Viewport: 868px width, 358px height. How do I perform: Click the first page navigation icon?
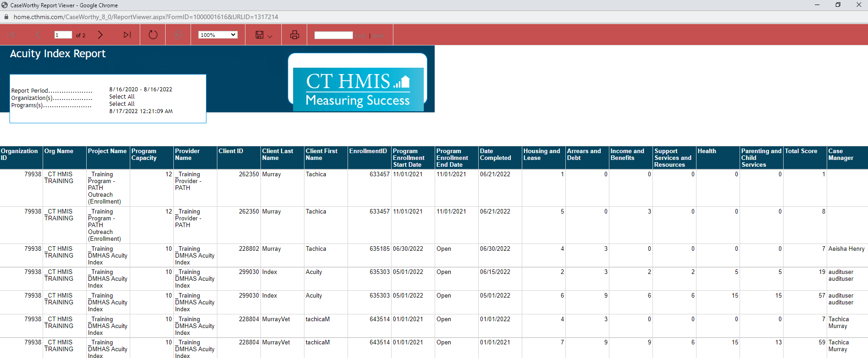click(11, 35)
